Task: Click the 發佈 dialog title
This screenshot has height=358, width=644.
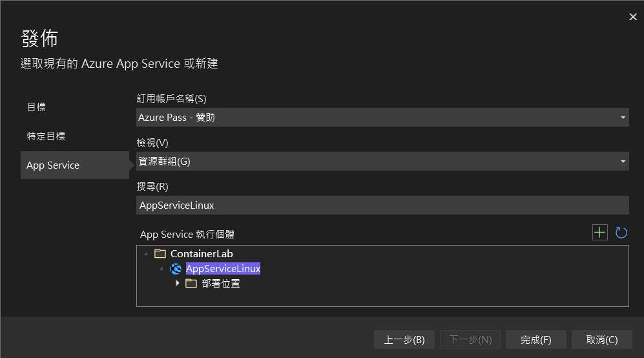Action: (39, 39)
